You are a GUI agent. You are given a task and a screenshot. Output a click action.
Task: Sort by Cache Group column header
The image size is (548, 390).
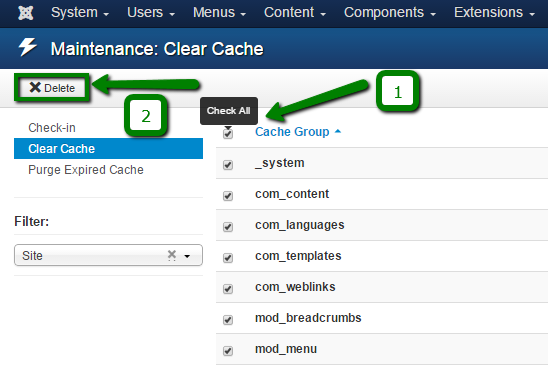[292, 132]
